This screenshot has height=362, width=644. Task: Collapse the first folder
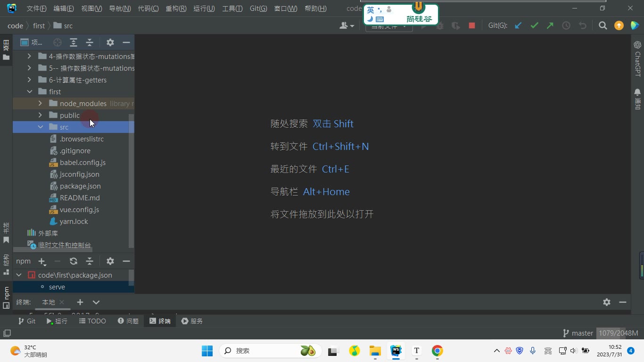point(29,91)
